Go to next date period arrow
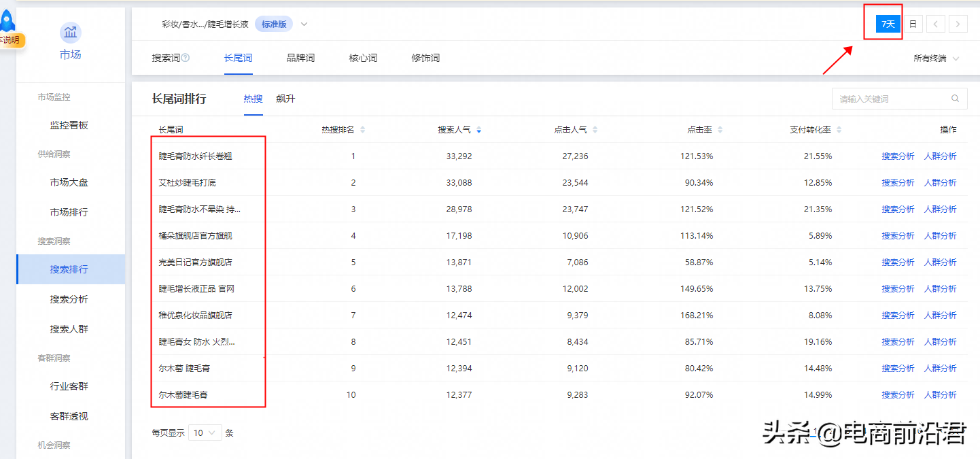 point(958,24)
